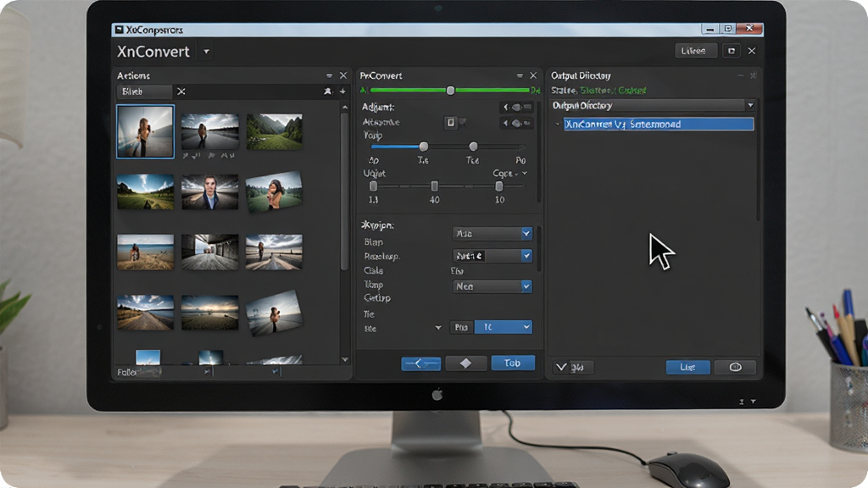Click the leftmost handle of the three-handle slider

click(x=373, y=186)
